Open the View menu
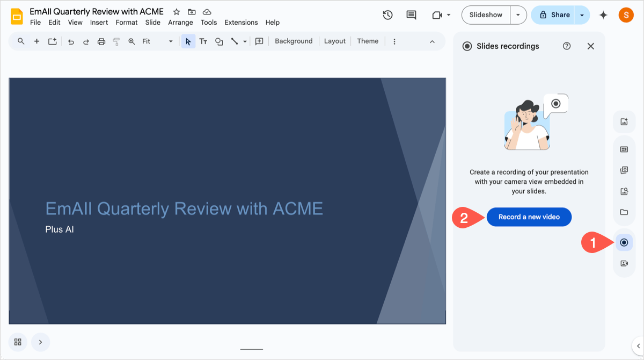The width and height of the screenshot is (644, 360). [x=75, y=23]
